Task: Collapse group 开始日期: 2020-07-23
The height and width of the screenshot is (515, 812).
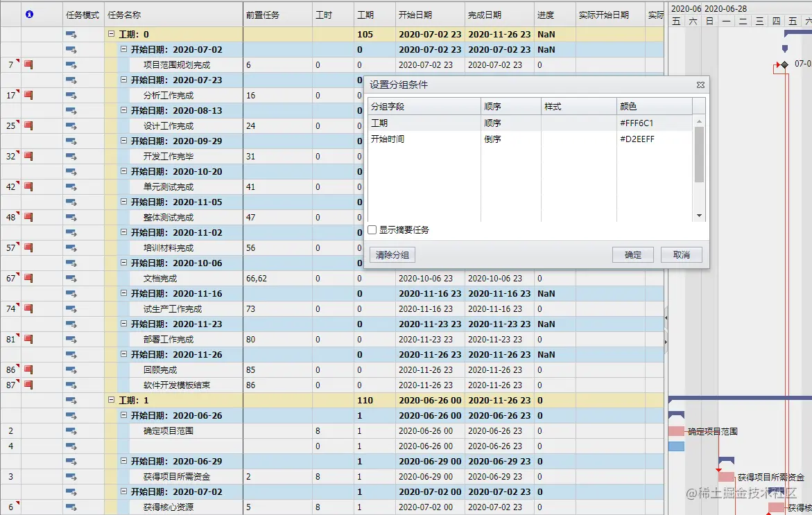Action: (x=123, y=80)
